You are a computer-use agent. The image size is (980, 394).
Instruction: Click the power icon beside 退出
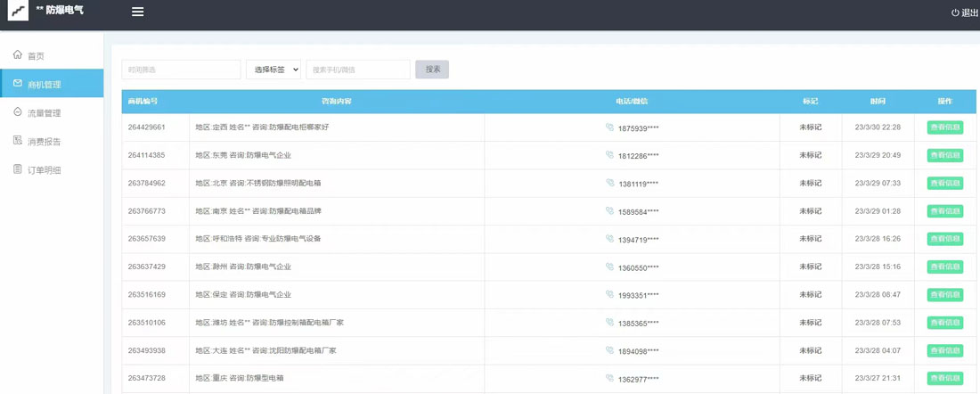pyautogui.click(x=955, y=12)
